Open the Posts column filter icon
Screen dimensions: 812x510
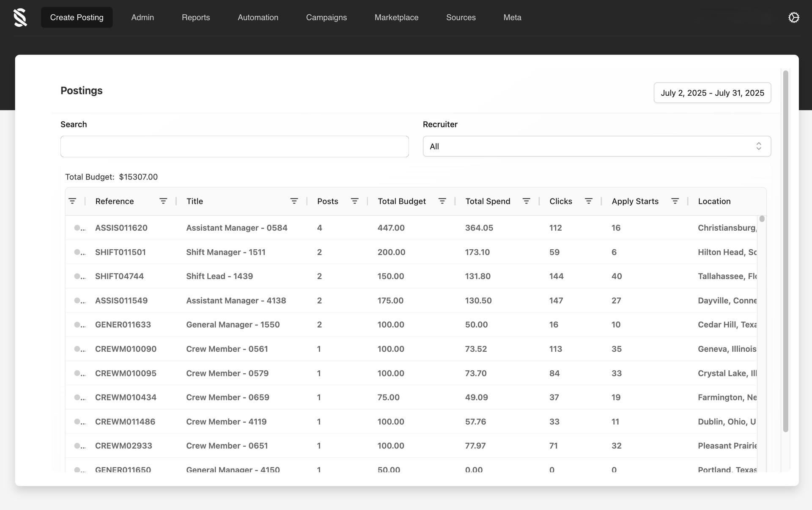point(354,201)
